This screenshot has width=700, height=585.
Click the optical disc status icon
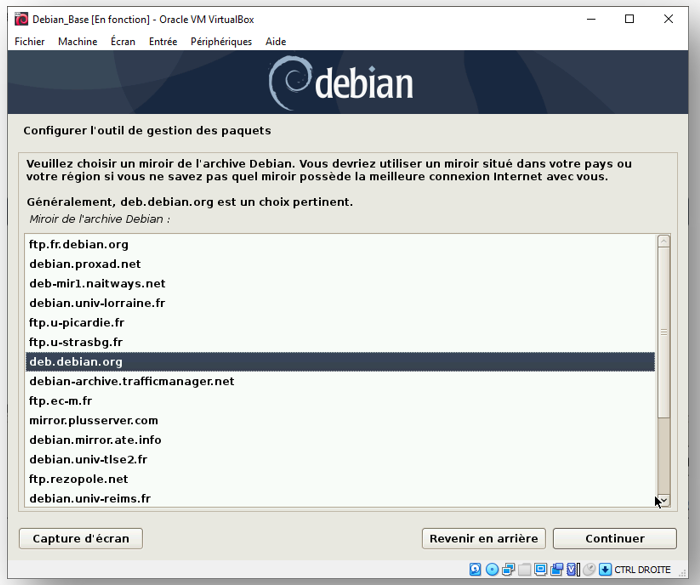[x=492, y=569]
